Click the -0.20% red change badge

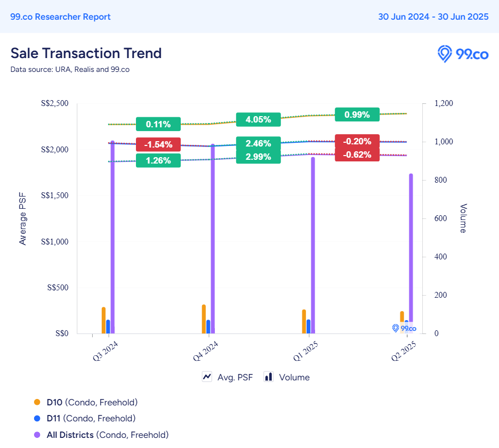(357, 141)
